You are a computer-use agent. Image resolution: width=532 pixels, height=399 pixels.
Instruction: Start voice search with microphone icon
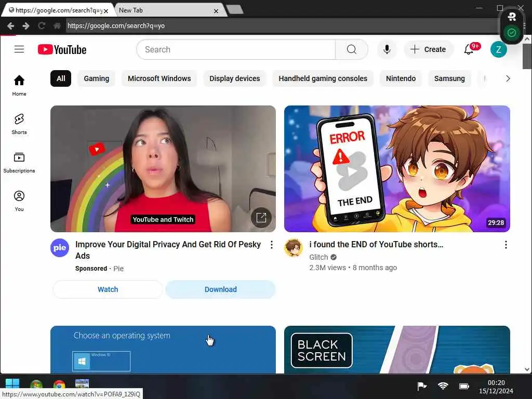387,49
